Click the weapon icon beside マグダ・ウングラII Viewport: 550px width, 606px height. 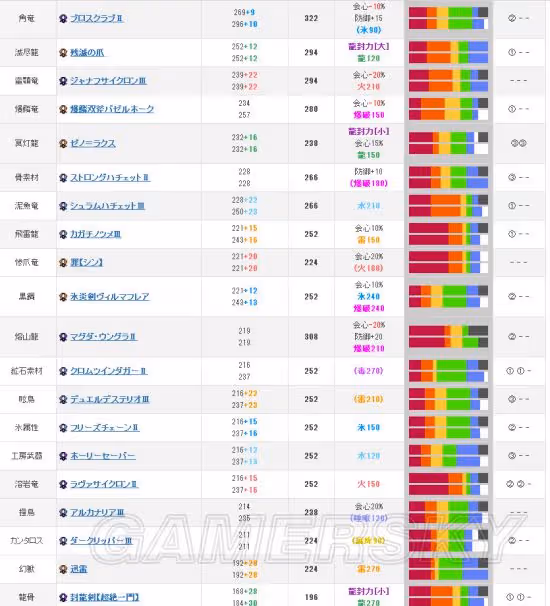(63, 337)
